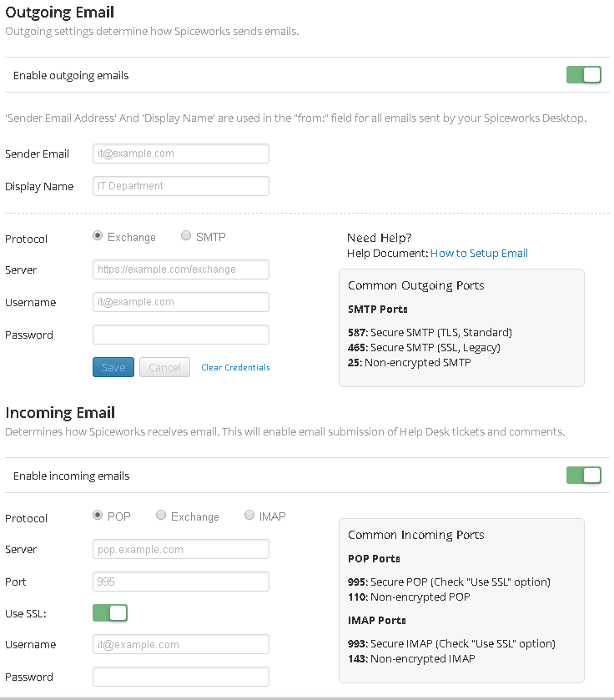Click the incoming Server field
The height and width of the screenshot is (700, 614).
pos(180,549)
